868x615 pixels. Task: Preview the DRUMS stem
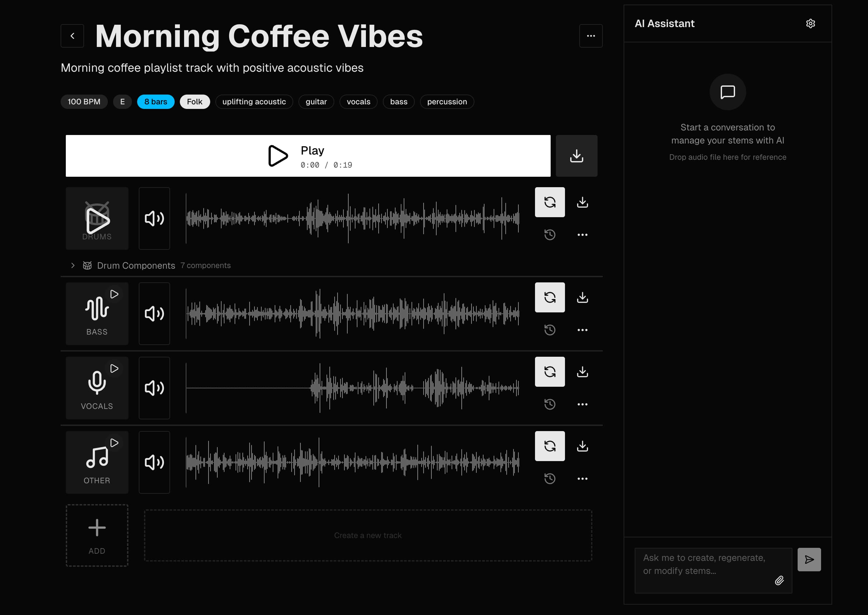click(x=97, y=218)
